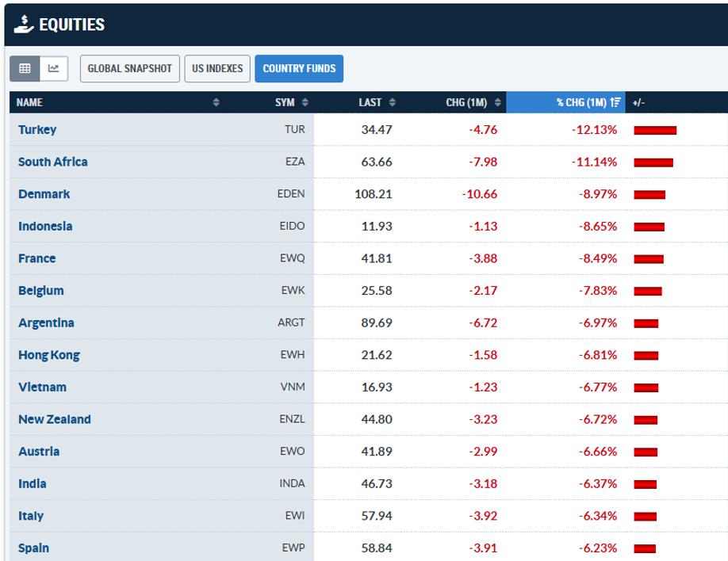The height and width of the screenshot is (561, 728).
Task: Open the France fund link
Action: click(37, 258)
